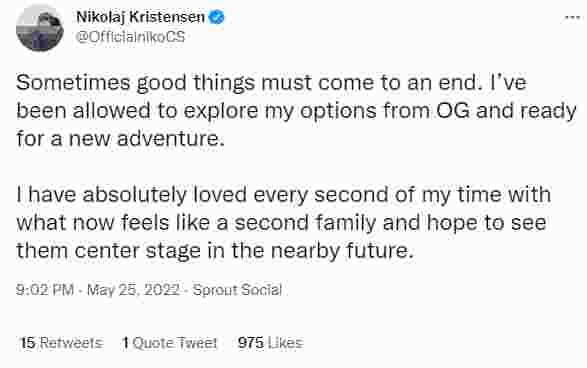This screenshot has width=587, height=368.
Task: Click the second paragraph about second family
Action: click(x=283, y=223)
